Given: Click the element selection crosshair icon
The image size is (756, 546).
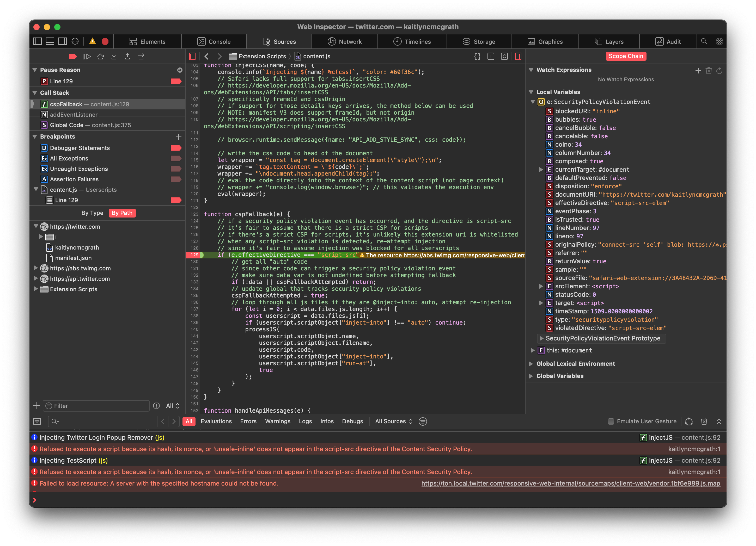Looking at the screenshot, I should tap(75, 41).
